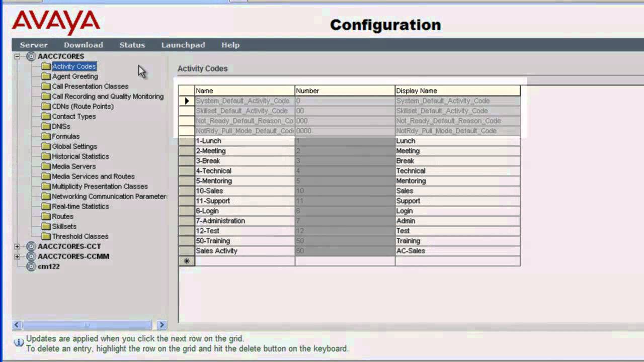Viewport: 644px width, 362px height.
Task: Click the AACC7CORES-CCMM server icon
Action: click(31, 256)
